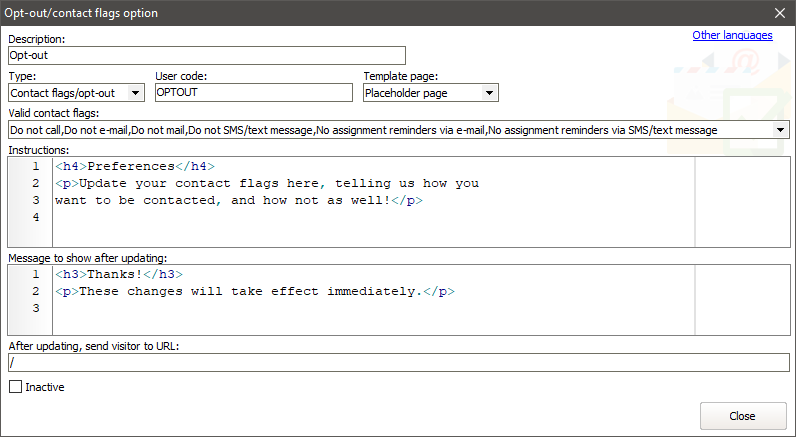Viewport: 796px width, 437px height.
Task: Click the Description field containing Opt-out
Action: pyautogui.click(x=206, y=56)
